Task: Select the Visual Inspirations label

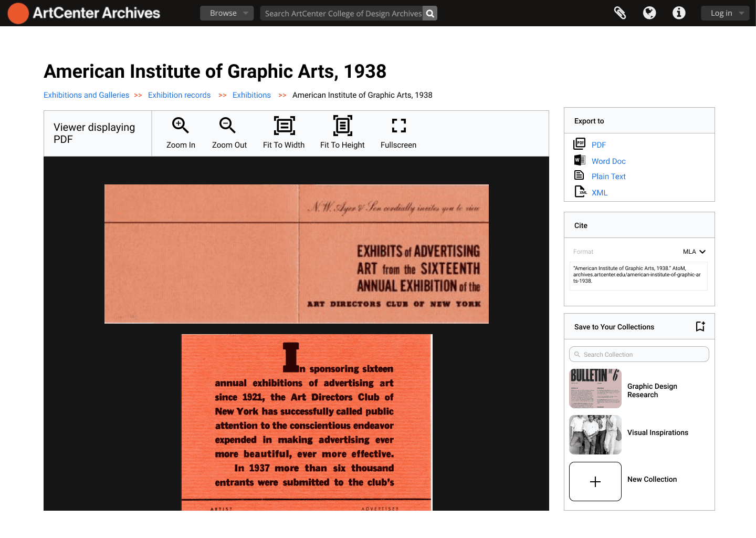Action: click(658, 432)
